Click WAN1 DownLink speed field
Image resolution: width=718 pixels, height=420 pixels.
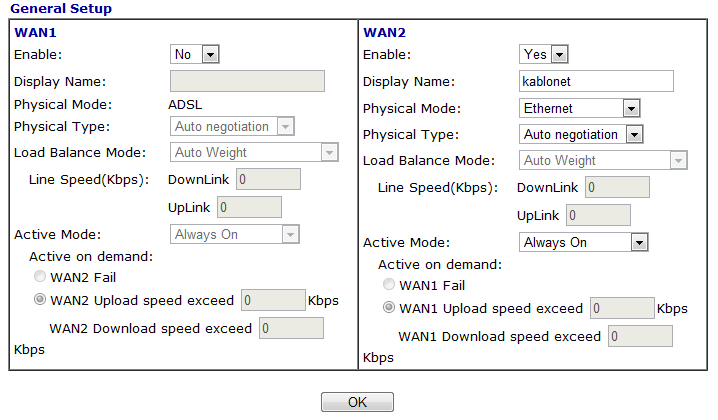point(268,179)
